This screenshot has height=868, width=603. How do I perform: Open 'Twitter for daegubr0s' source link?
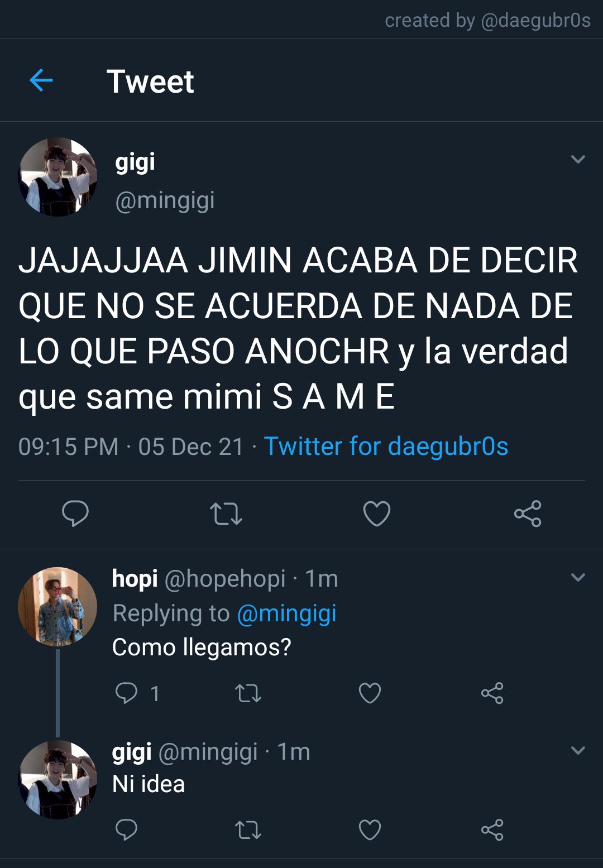tap(386, 447)
